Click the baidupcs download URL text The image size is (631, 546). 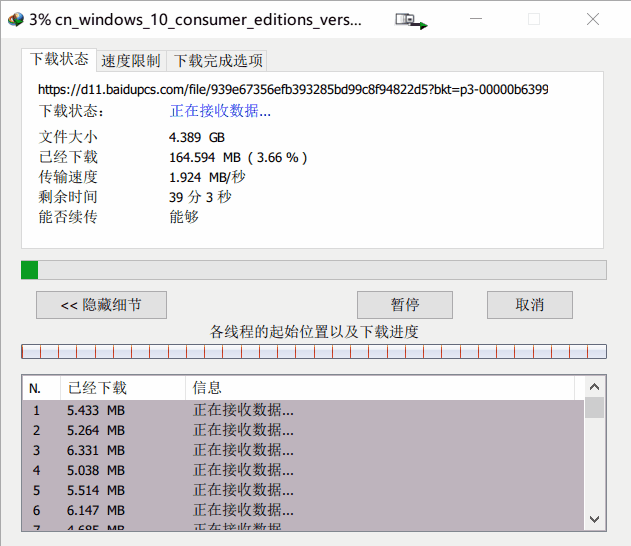[x=292, y=90]
